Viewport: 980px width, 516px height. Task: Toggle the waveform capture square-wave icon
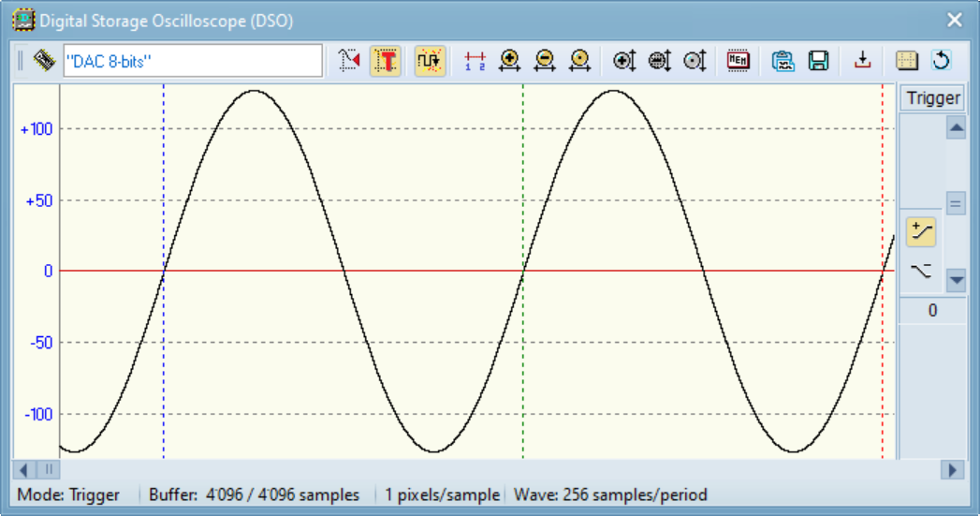[x=430, y=61]
